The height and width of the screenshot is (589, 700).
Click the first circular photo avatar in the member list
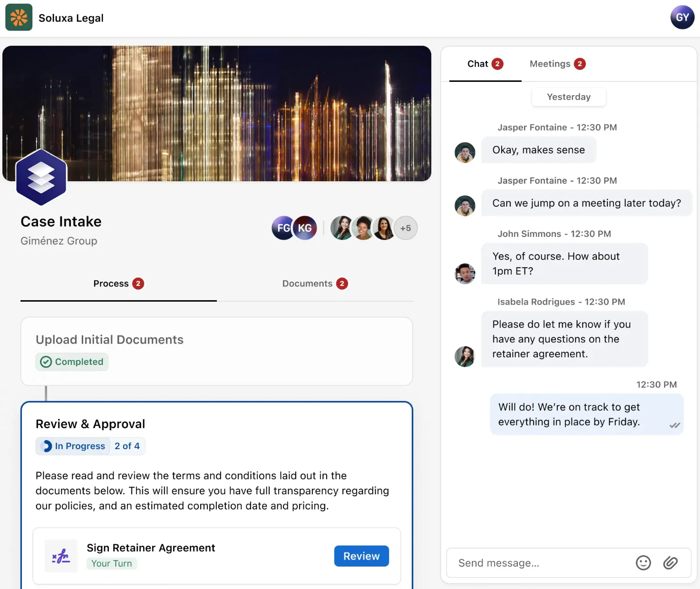tap(342, 228)
